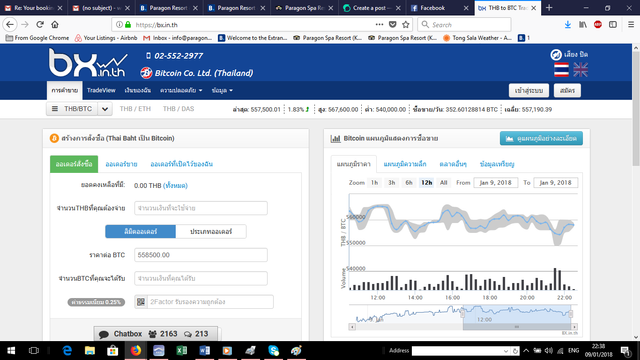Open the THB/BTC market list menu
The height and width of the screenshot is (360, 640).
(72, 109)
